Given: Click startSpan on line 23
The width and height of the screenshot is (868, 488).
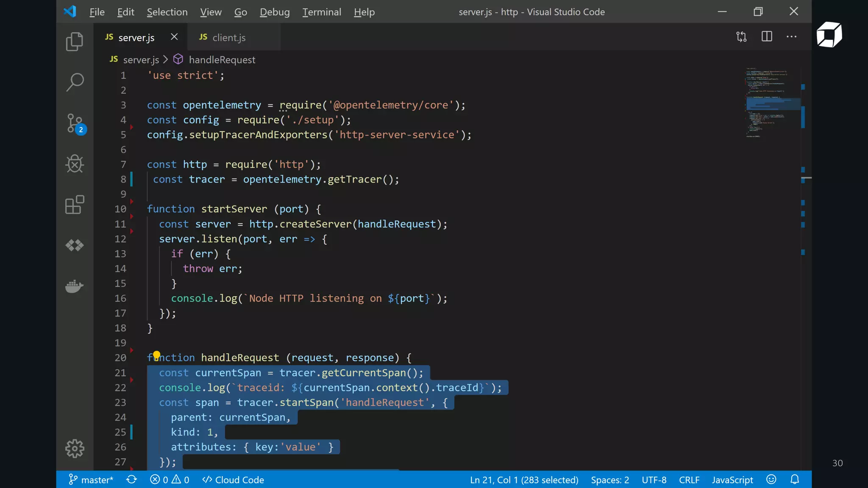Looking at the screenshot, I should point(306,402).
